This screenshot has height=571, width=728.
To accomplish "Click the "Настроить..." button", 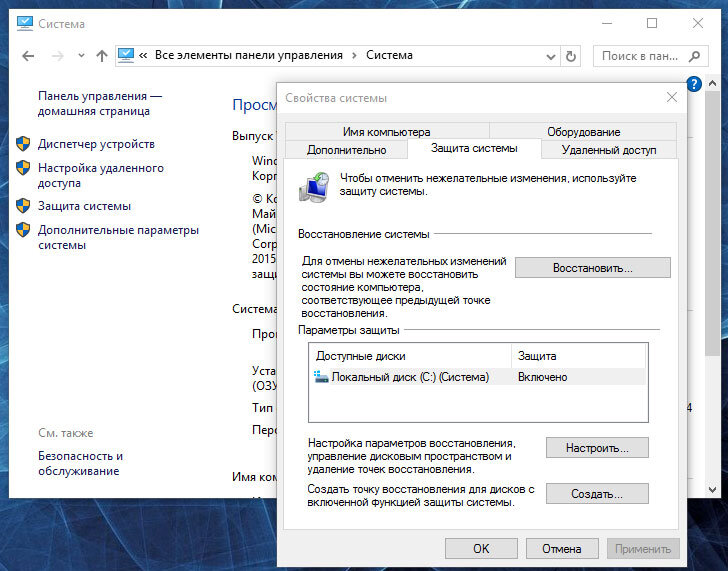I will (597, 448).
